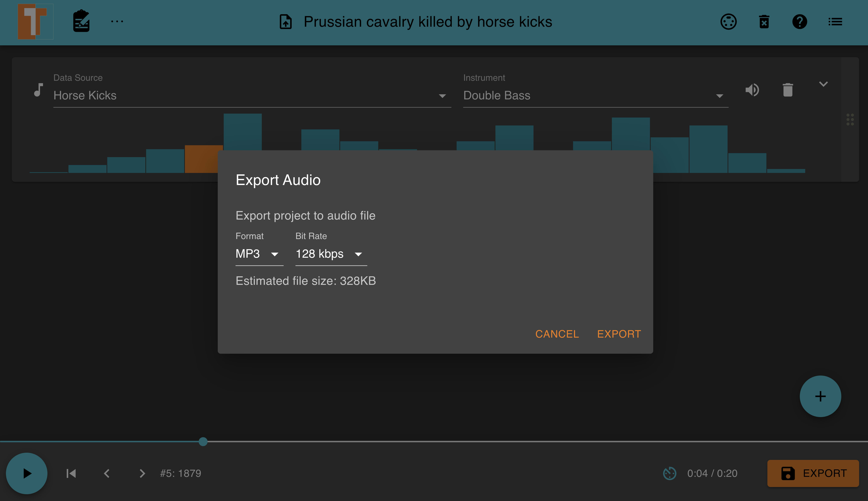
Task: Open the Bit Rate 128 kbps dropdown
Action: tap(330, 254)
